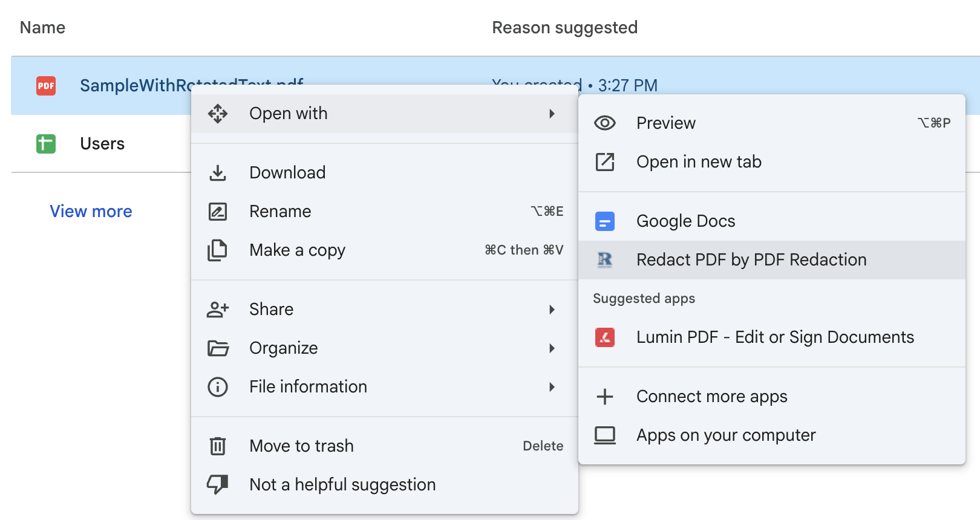
Task: Click the Name column header
Action: click(x=42, y=28)
